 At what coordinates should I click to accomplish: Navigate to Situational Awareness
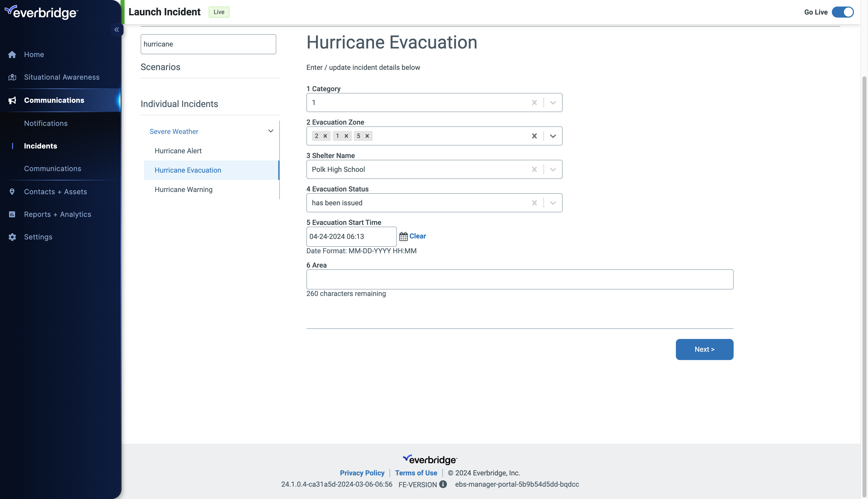pyautogui.click(x=61, y=77)
